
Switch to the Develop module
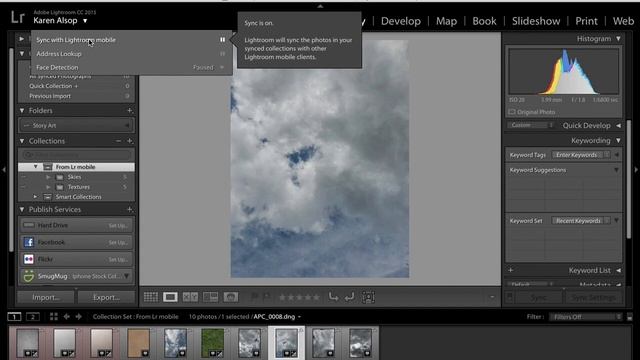click(400, 21)
